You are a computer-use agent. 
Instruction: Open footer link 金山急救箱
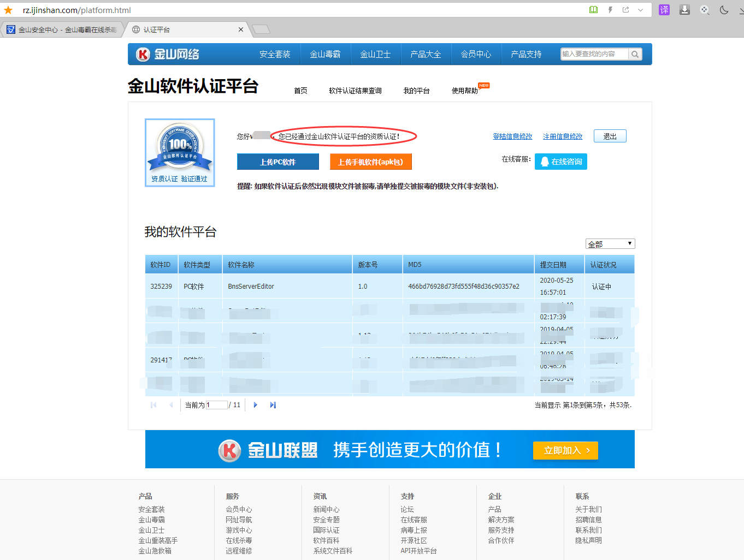tap(155, 551)
